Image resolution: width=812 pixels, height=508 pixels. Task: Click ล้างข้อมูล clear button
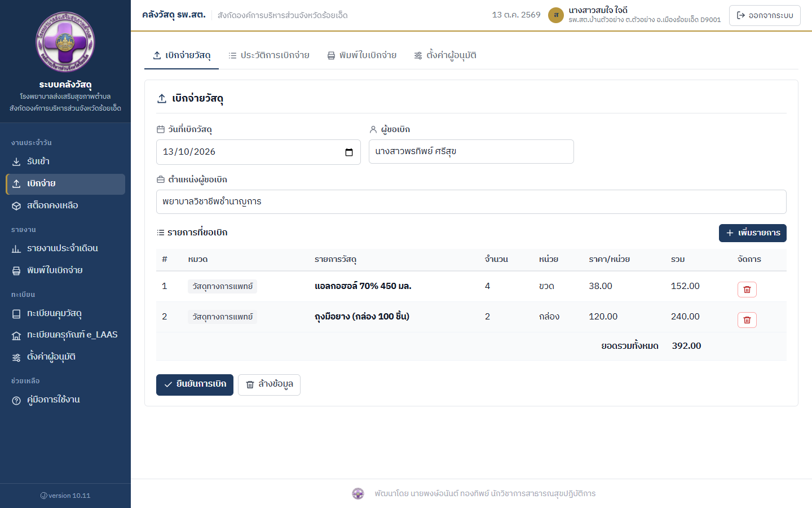coord(269,385)
